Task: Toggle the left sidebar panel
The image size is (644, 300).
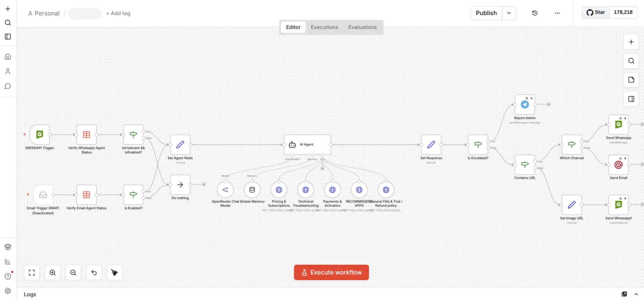Action: [8, 37]
